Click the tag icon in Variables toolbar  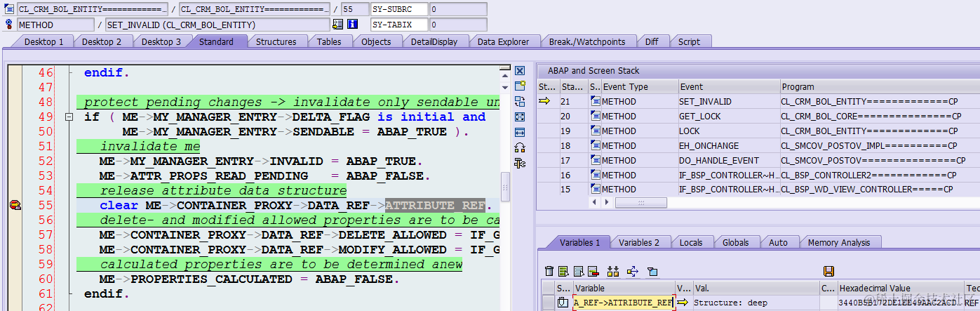(652, 271)
